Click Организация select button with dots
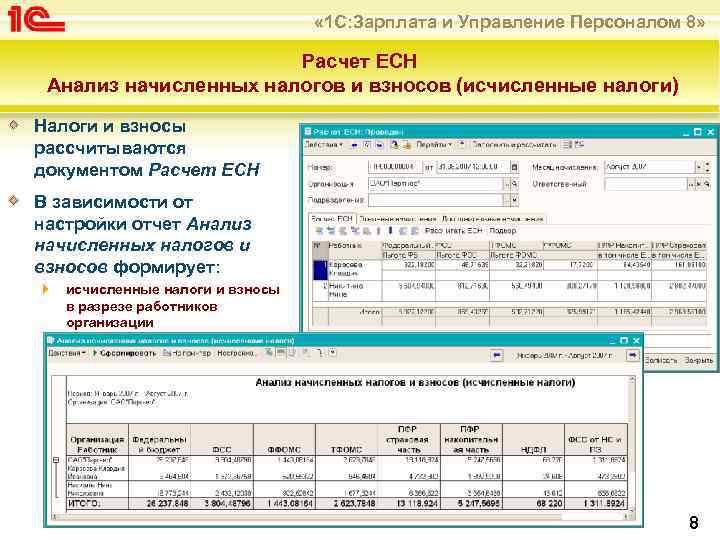This screenshot has width=720, height=540. 506,184
